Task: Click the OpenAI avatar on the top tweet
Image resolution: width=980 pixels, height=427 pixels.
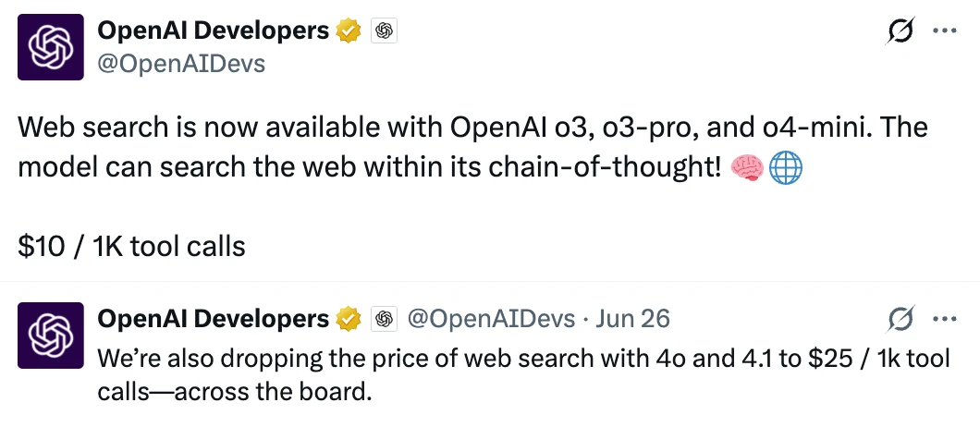Action: 51,47
